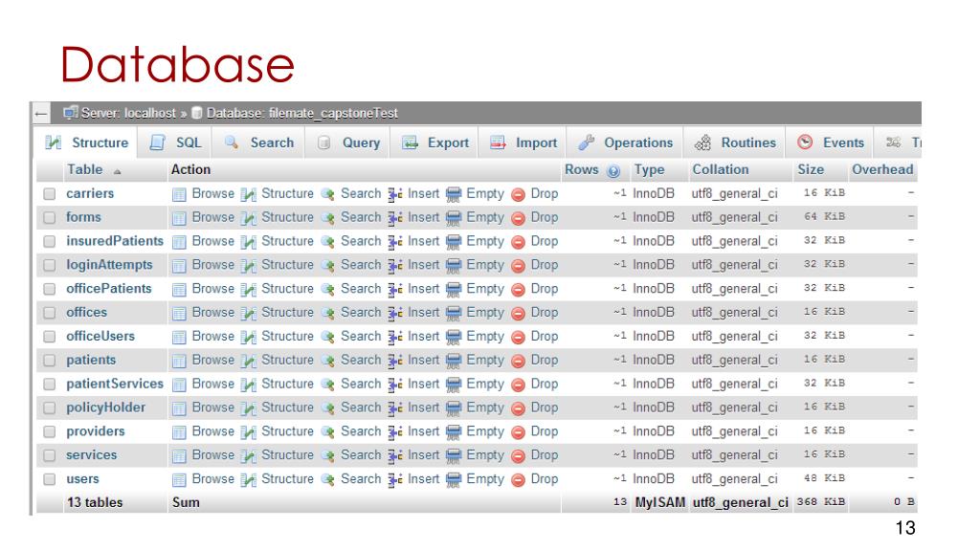Open the carriers table link

point(90,193)
